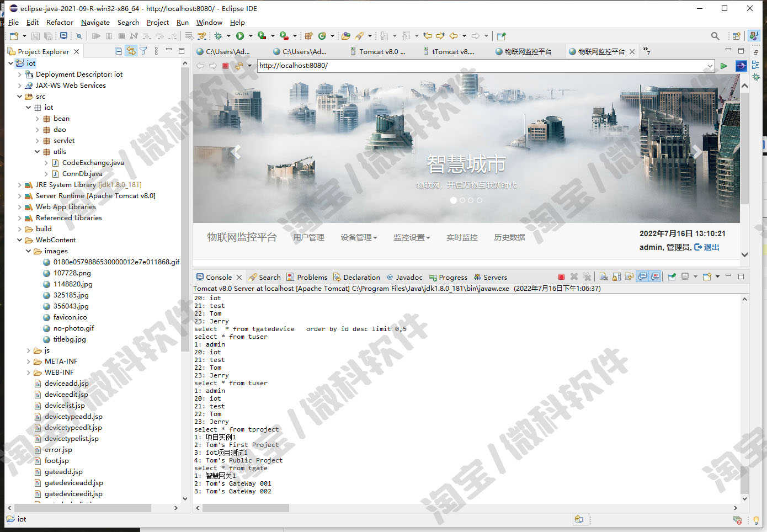Select the Java EE perspective icon
This screenshot has width=767, height=532.
coord(754,36)
